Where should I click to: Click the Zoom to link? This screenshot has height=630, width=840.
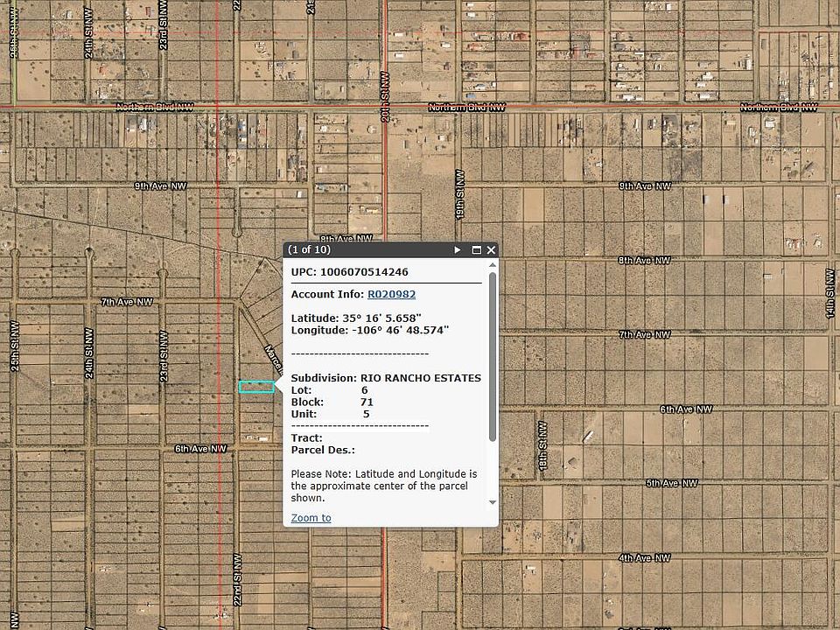pyautogui.click(x=311, y=518)
